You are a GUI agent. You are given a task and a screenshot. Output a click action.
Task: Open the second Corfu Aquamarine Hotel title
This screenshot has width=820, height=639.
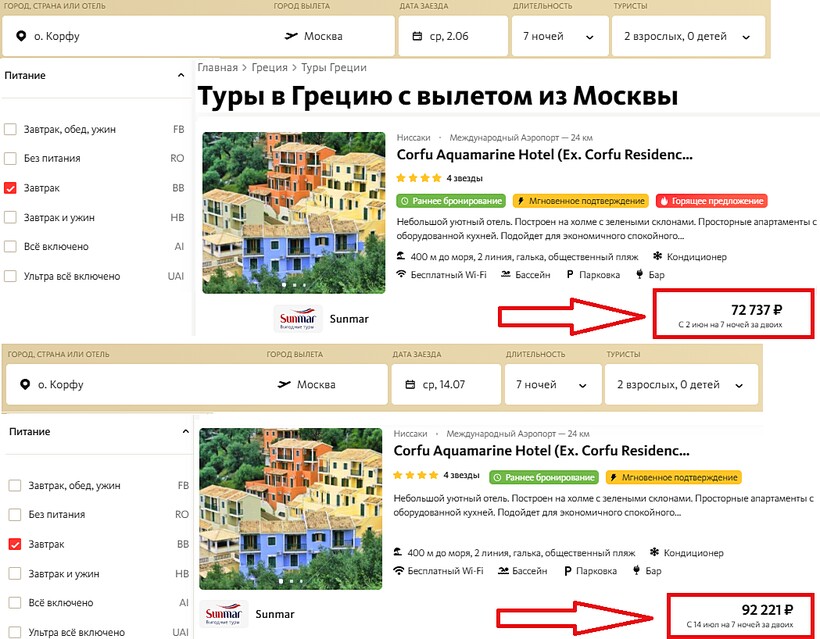(541, 451)
